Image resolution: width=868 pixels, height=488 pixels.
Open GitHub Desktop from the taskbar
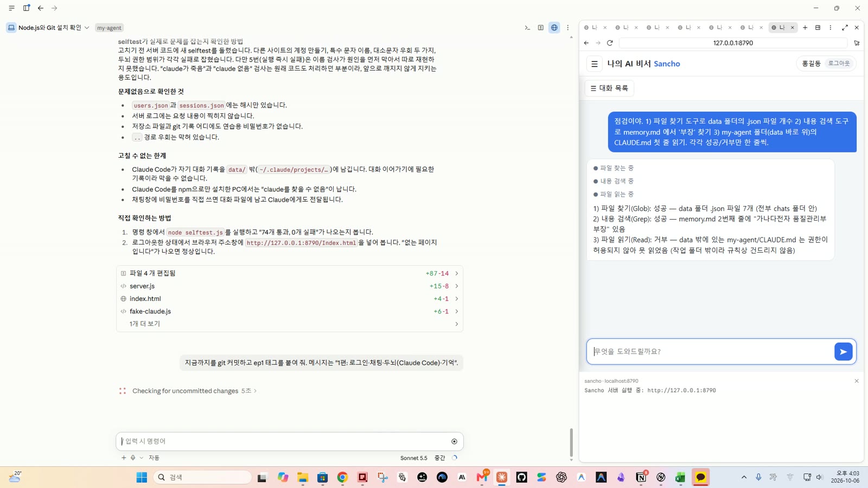tap(521, 477)
